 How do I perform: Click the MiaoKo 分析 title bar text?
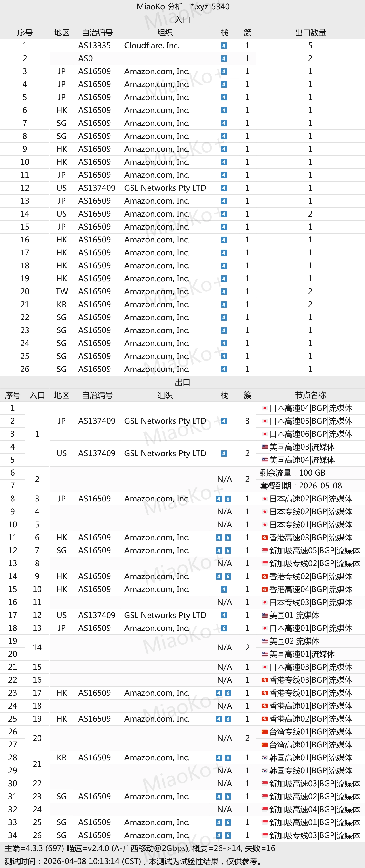tap(182, 6)
